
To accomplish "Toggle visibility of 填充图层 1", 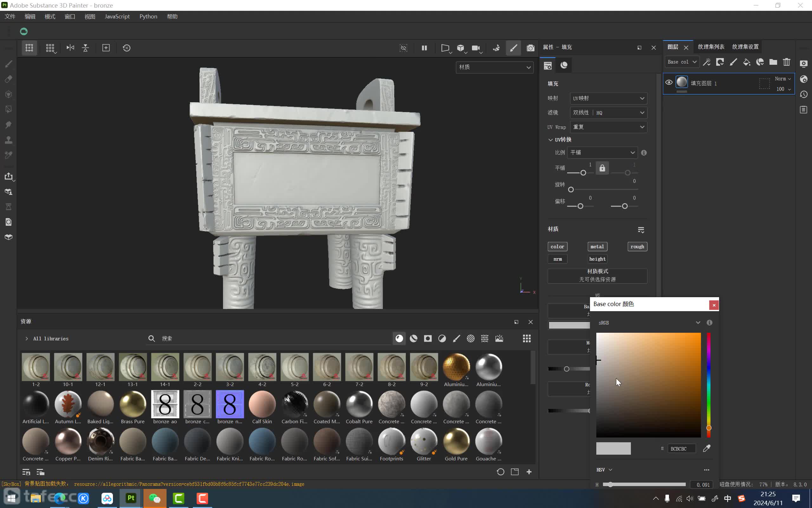I will coord(669,82).
